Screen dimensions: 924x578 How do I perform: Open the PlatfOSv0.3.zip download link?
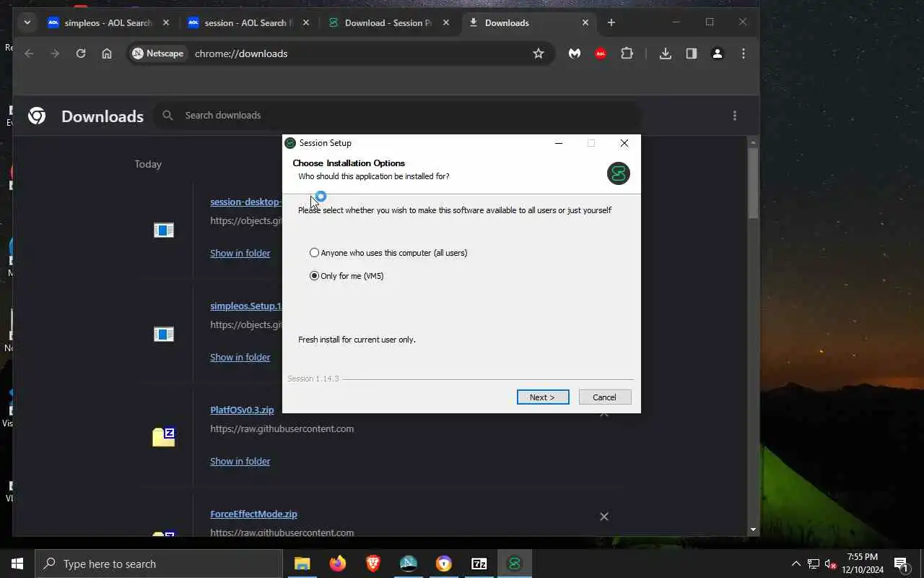[242, 410]
